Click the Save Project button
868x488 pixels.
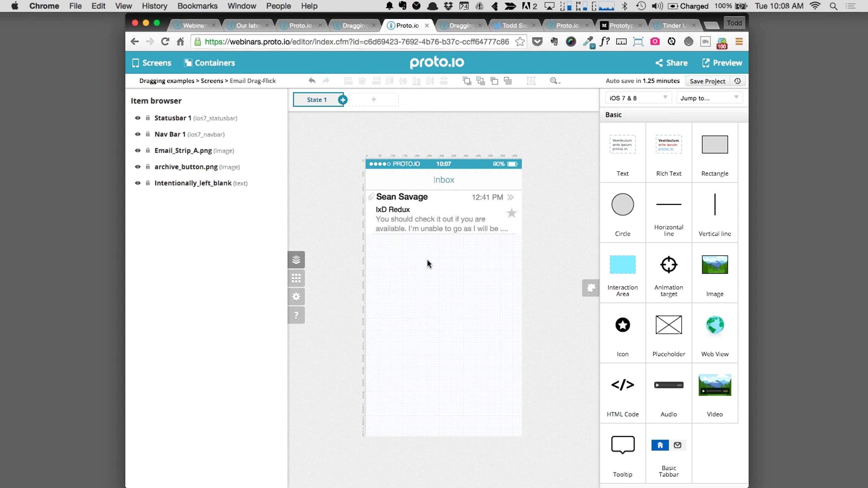(707, 81)
